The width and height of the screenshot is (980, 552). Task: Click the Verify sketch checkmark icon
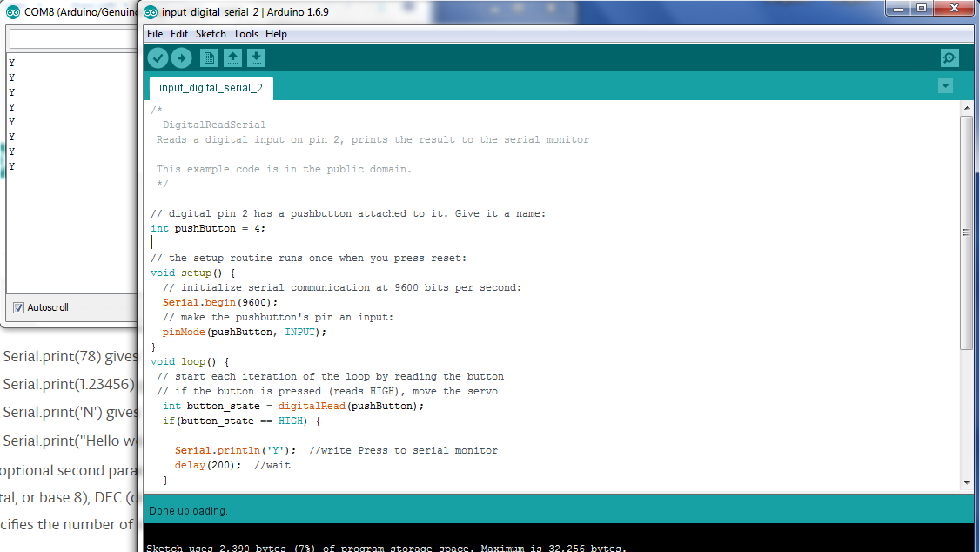tap(158, 58)
